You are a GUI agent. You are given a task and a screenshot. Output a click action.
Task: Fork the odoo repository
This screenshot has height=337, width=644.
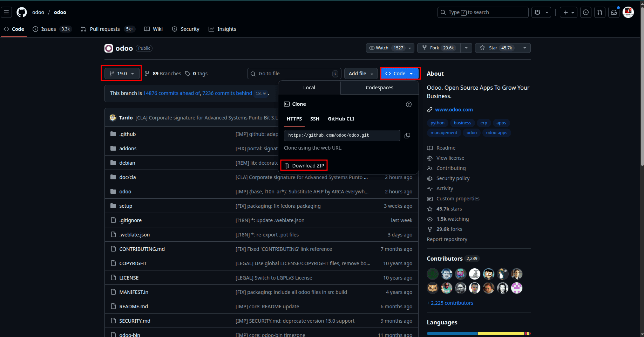439,48
